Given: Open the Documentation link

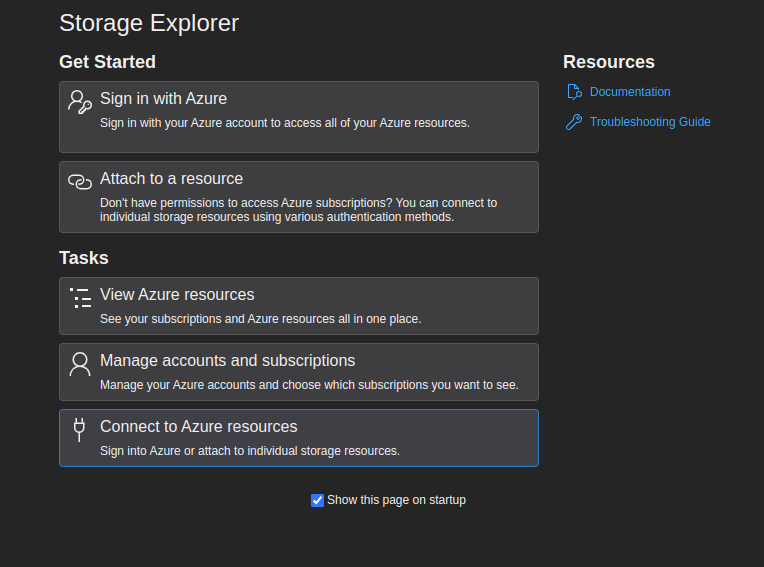Looking at the screenshot, I should point(630,92).
